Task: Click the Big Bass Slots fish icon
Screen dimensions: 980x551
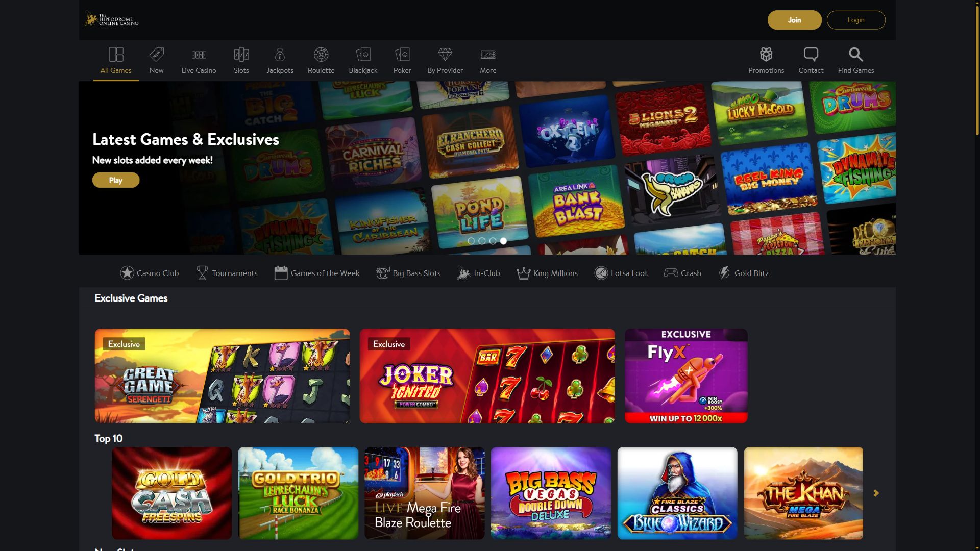Action: pos(383,273)
